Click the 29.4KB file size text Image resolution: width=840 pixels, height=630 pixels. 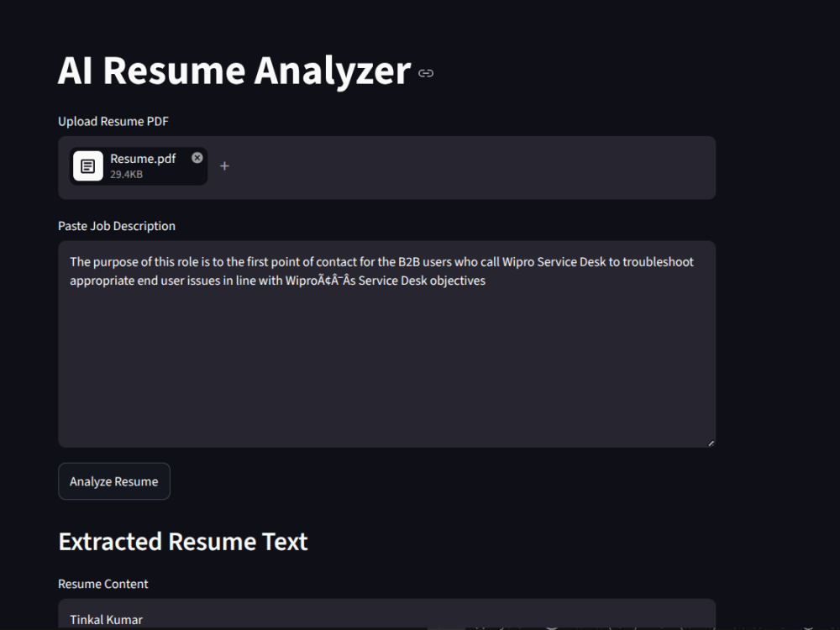127,174
